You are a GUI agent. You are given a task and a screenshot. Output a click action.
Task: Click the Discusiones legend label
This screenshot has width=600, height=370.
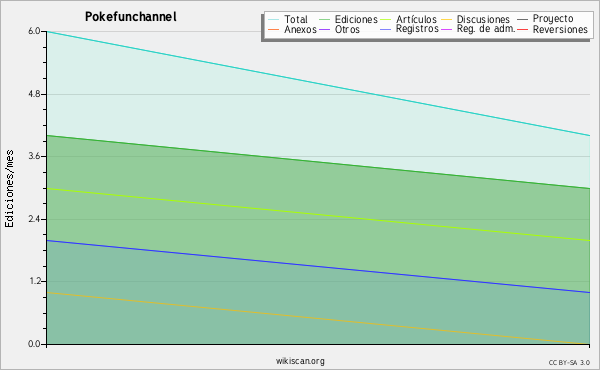coord(483,20)
